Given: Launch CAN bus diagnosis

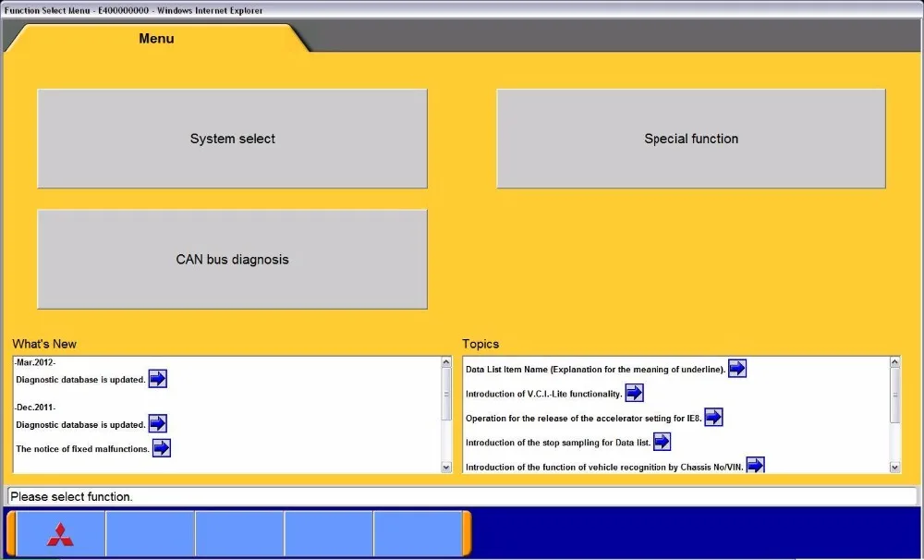Looking at the screenshot, I should click(x=232, y=260).
